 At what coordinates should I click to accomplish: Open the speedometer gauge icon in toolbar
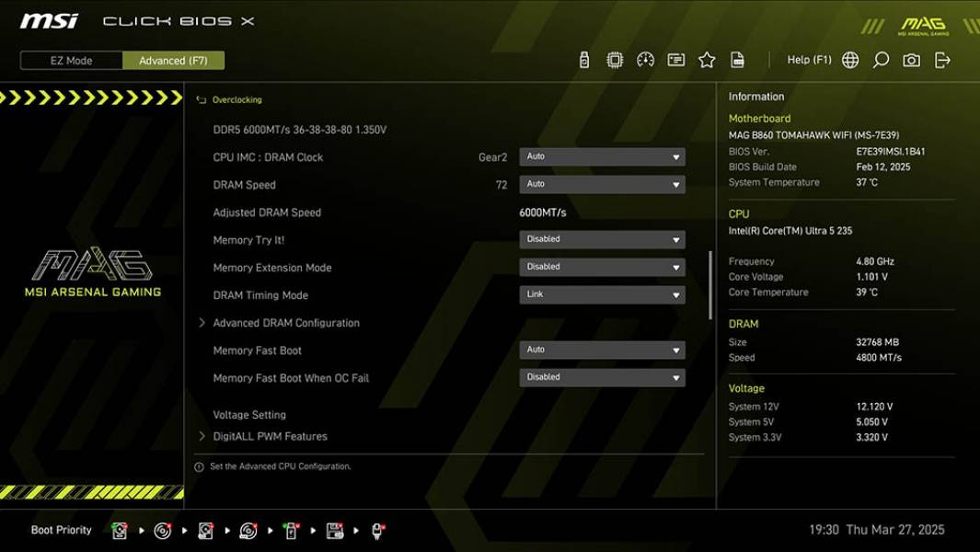(x=645, y=60)
